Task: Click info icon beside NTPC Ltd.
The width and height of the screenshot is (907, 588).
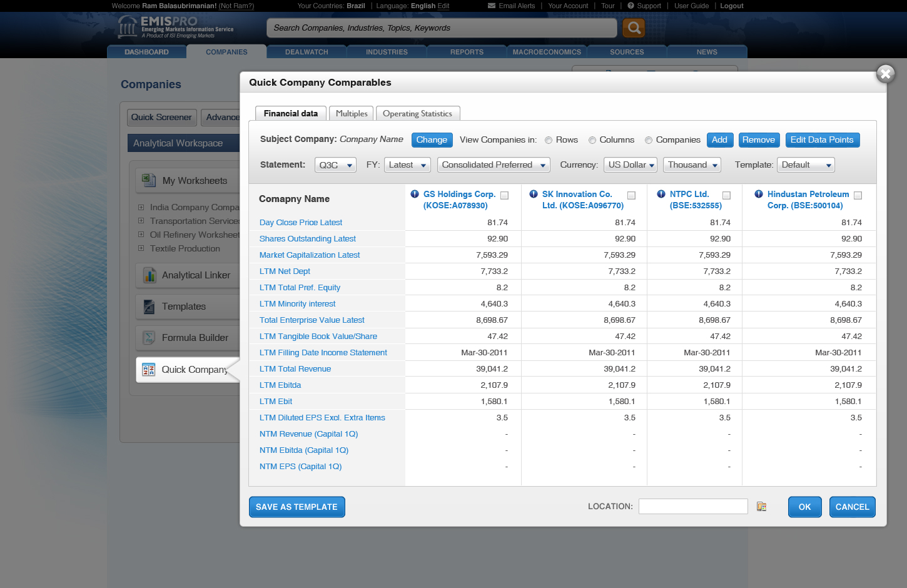Action: [661, 194]
